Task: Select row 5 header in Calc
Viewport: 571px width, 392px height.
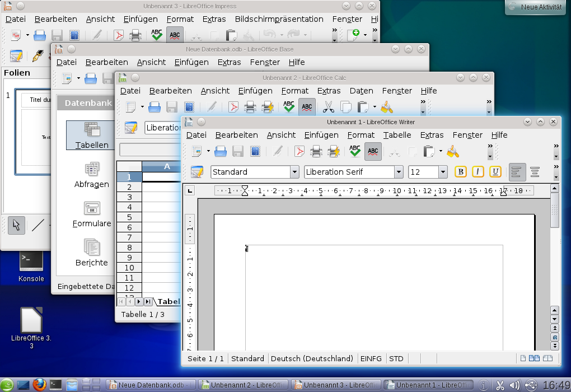Action: [129, 217]
